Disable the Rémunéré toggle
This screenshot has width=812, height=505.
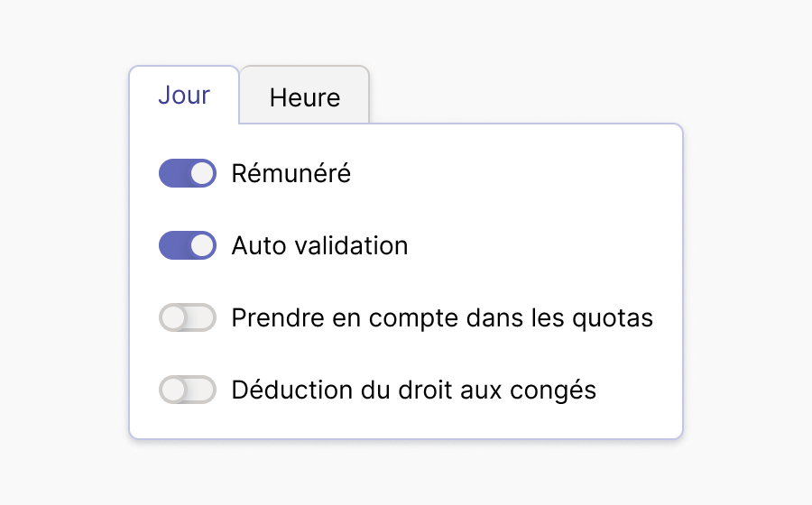pyautogui.click(x=188, y=173)
